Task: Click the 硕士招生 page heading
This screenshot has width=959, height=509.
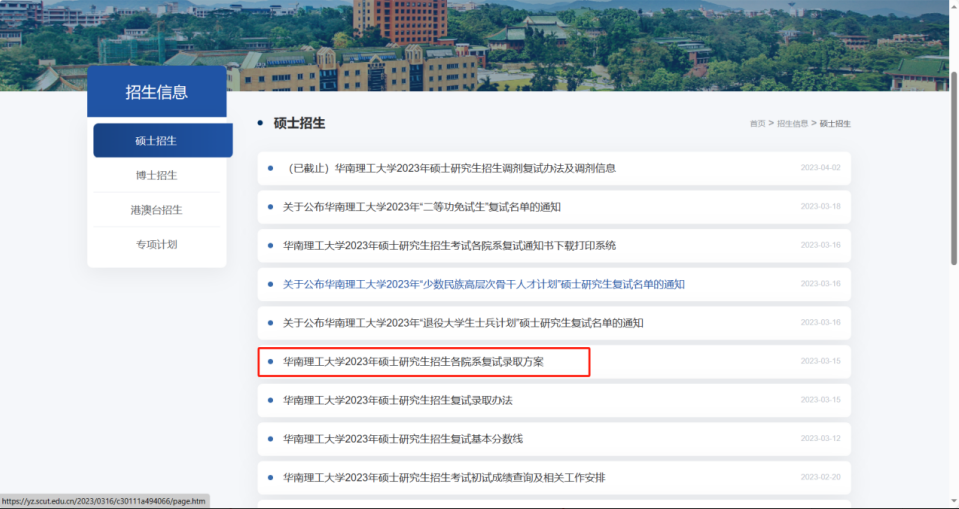Action: click(299, 124)
